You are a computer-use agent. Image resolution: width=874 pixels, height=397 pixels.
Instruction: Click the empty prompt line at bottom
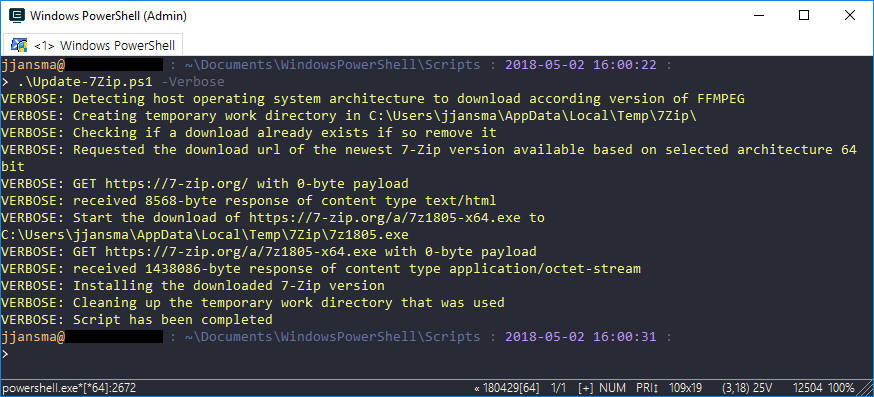pos(437,354)
